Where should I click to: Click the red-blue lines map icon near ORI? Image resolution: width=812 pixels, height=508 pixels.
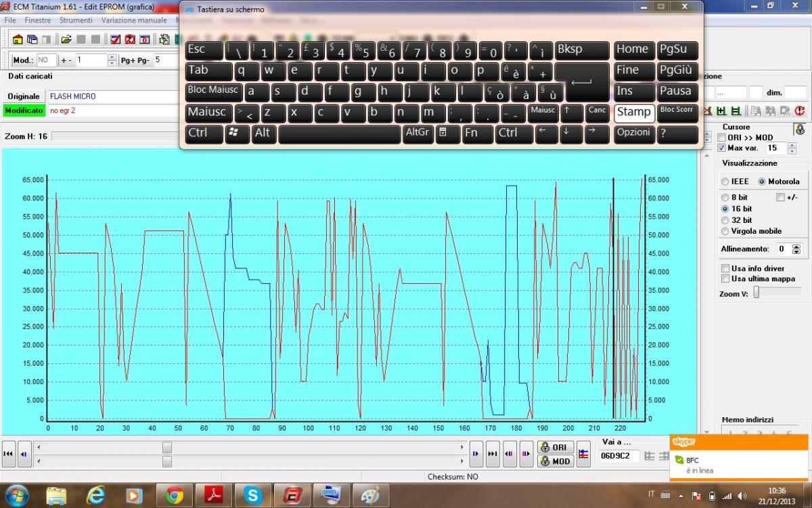pos(583,454)
